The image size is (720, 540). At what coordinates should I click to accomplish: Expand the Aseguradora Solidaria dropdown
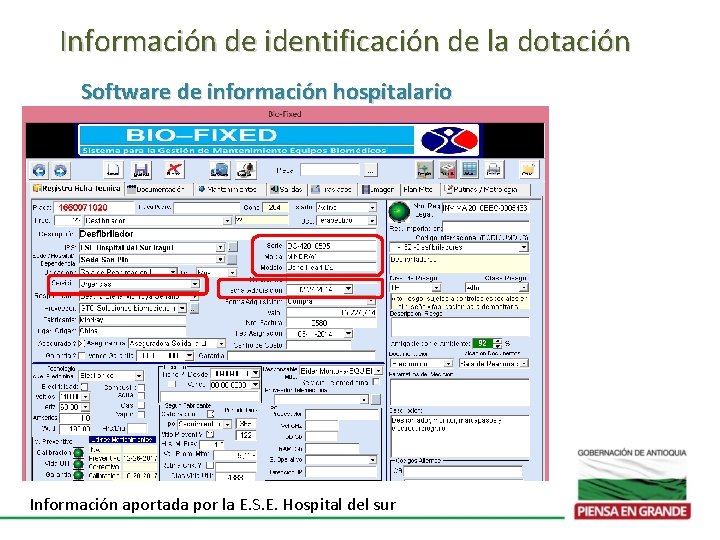[x=221, y=343]
